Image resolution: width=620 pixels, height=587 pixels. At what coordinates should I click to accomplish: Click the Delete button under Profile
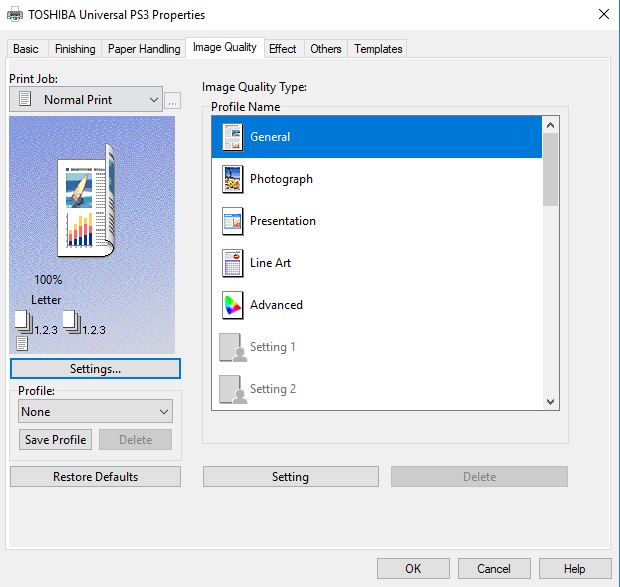tap(136, 440)
